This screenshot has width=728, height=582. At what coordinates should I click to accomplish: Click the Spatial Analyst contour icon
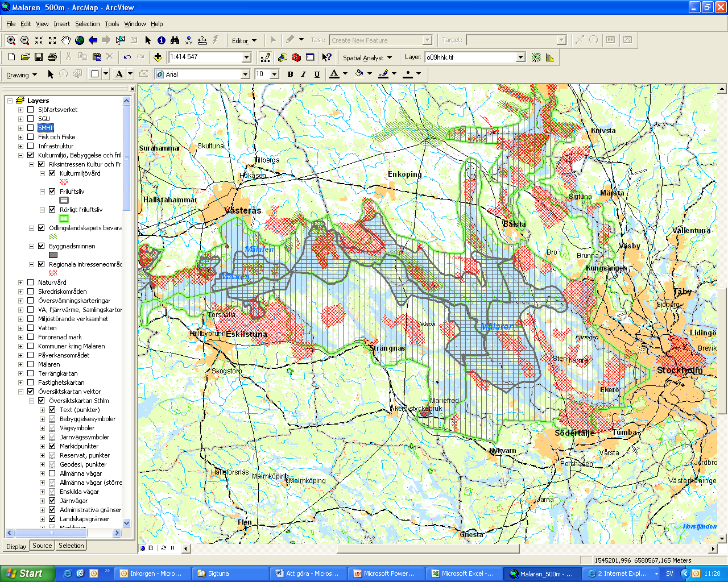(536, 57)
